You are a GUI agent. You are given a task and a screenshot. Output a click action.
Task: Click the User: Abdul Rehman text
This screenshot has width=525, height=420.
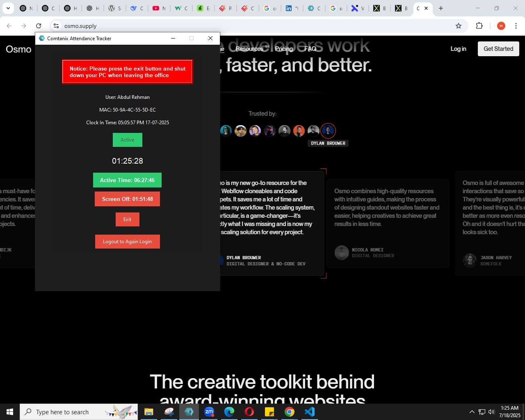pyautogui.click(x=128, y=97)
